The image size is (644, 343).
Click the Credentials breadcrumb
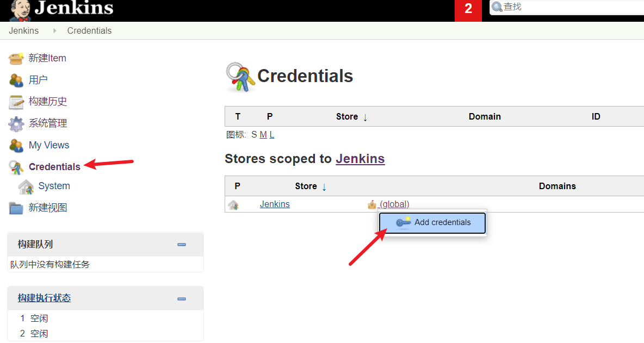tap(90, 31)
